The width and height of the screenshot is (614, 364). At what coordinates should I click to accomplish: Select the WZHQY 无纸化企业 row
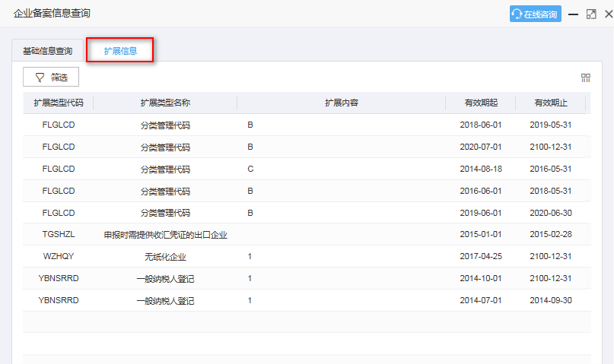307,257
